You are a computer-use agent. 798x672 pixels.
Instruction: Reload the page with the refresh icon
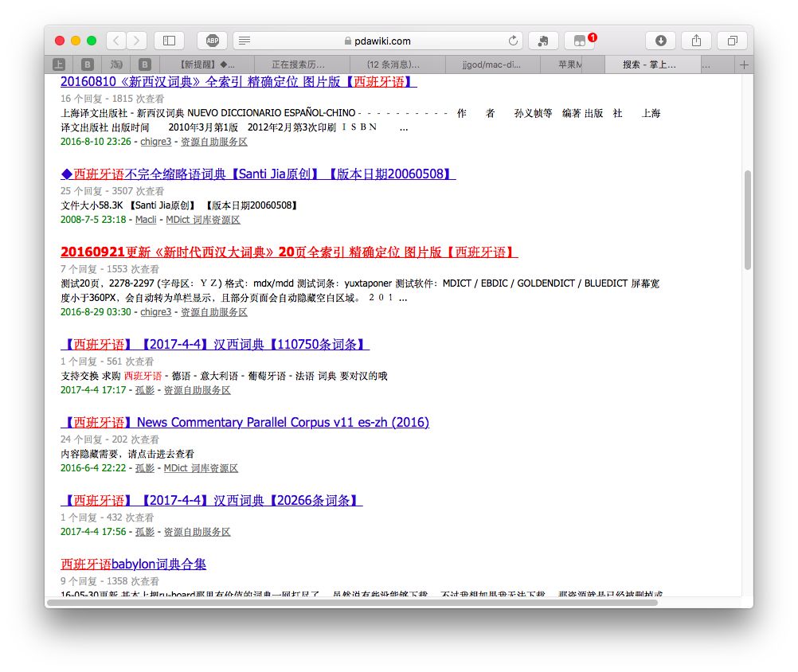pos(514,41)
